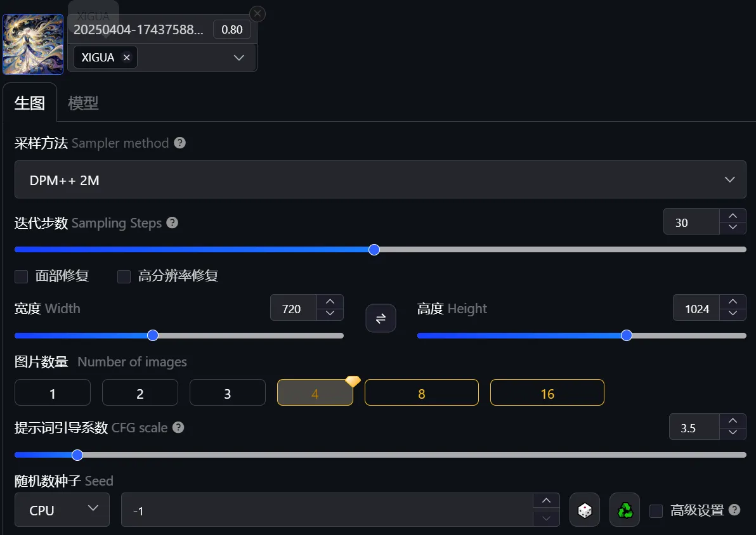Switch to the 模型 tab

[x=83, y=103]
